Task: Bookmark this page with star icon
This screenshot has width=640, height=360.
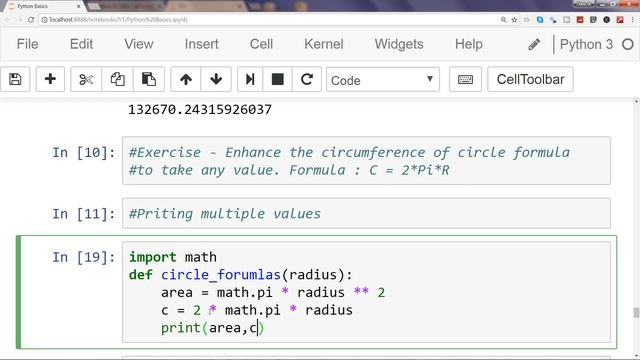Action: [x=514, y=20]
